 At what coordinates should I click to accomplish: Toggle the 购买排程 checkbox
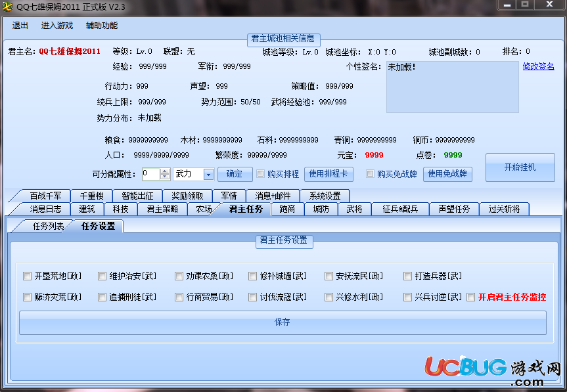[x=260, y=174]
